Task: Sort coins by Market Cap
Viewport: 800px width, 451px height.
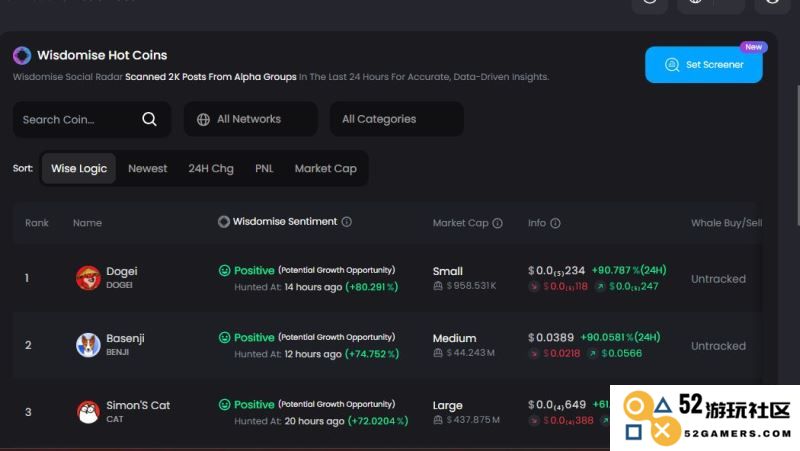Action: [326, 168]
